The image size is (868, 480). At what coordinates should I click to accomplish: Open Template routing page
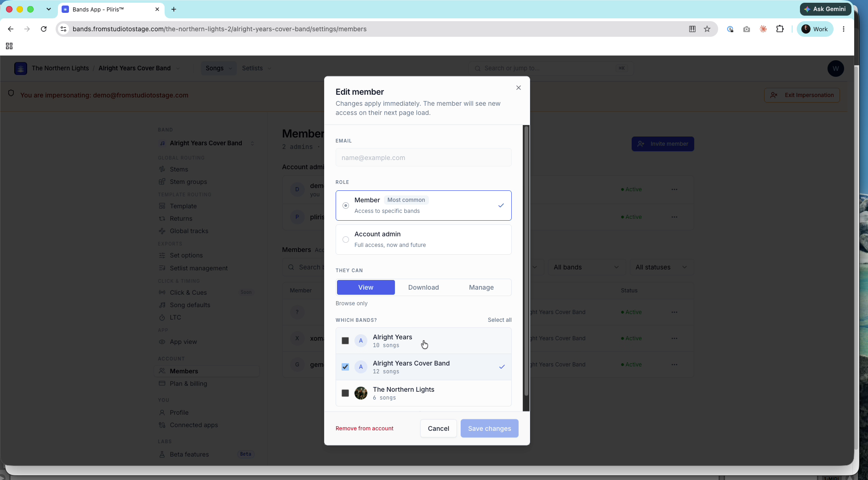pyautogui.click(x=183, y=206)
